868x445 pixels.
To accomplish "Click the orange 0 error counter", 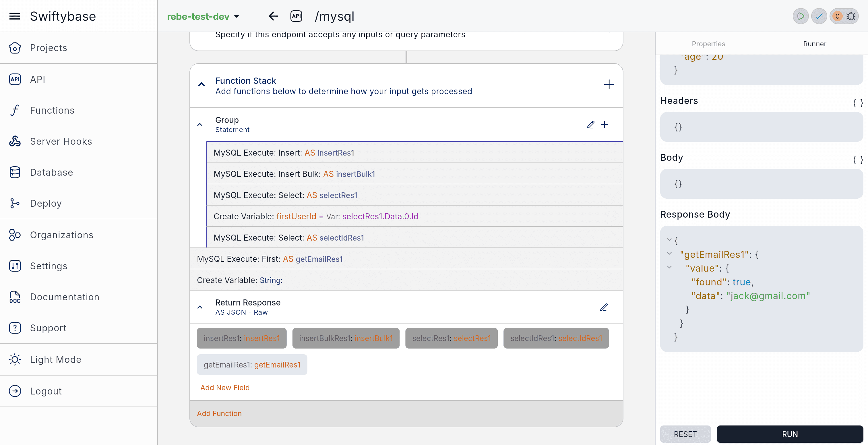I will tap(837, 16).
